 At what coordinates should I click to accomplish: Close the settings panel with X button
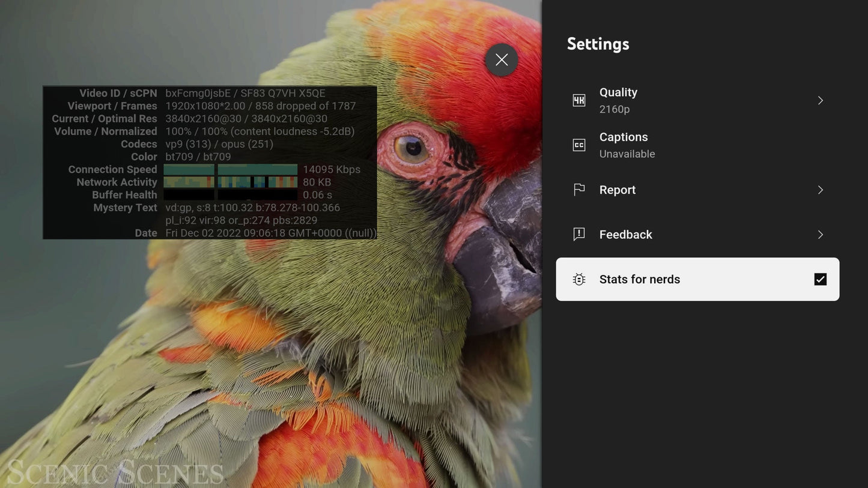pos(502,59)
